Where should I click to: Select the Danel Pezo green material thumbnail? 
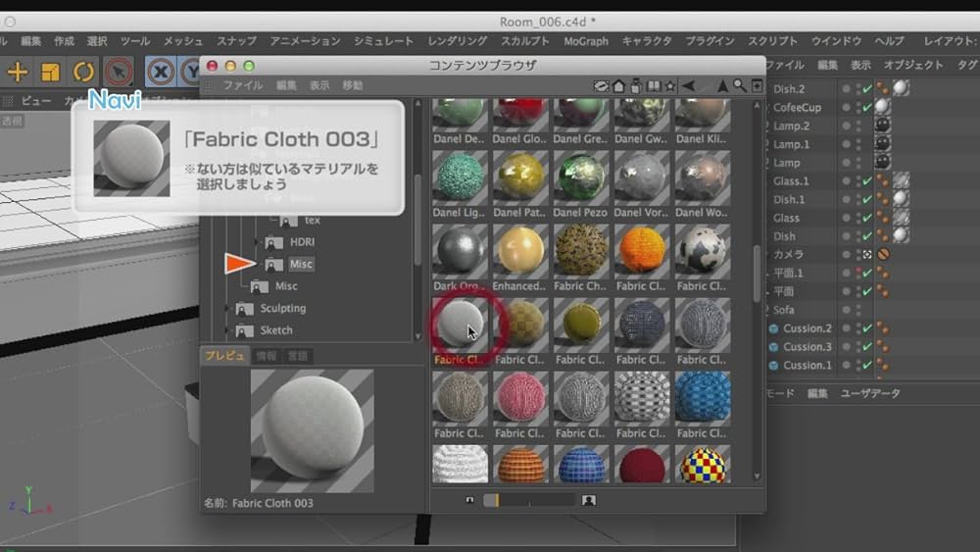coord(580,177)
